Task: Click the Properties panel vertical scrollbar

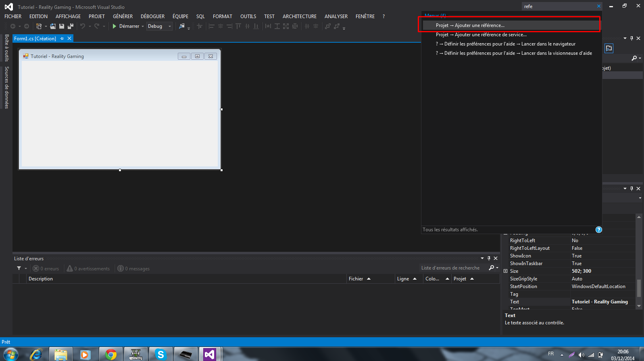Action: coord(639,261)
